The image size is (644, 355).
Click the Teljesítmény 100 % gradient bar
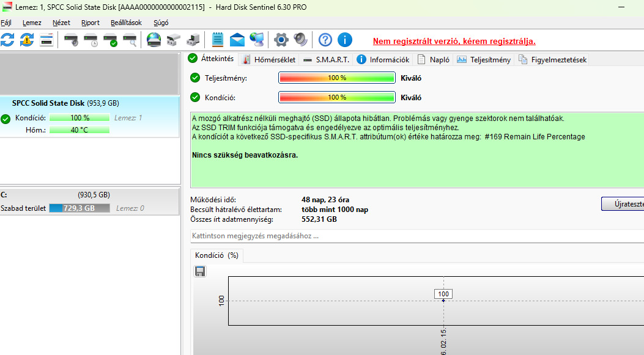[337, 78]
